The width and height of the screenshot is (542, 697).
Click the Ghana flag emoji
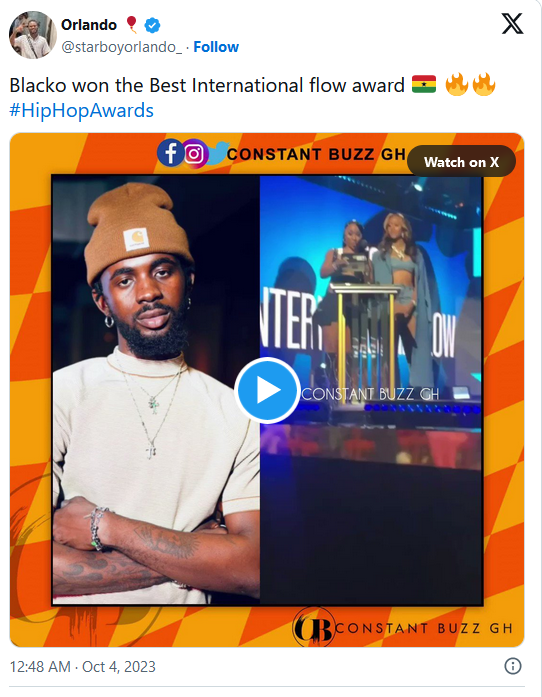pyautogui.click(x=424, y=84)
